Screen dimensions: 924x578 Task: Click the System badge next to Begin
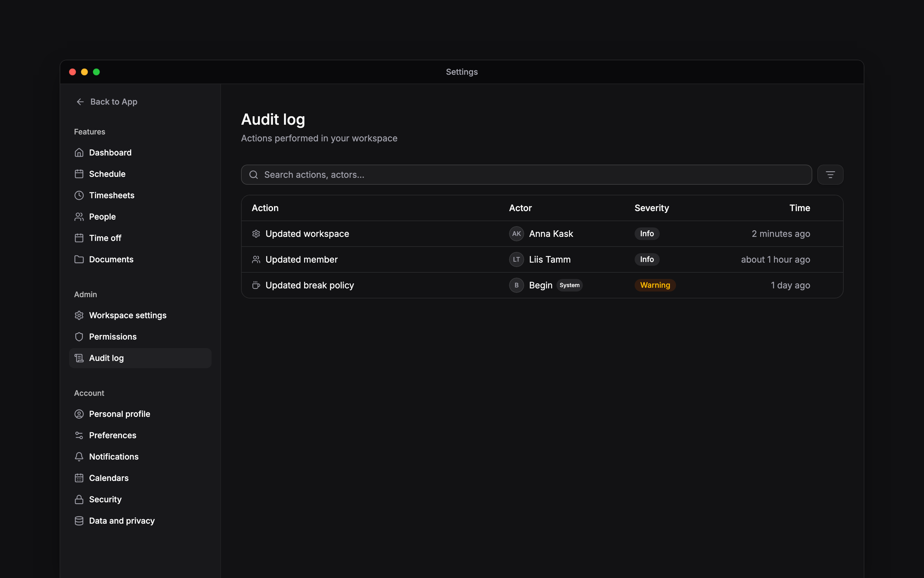tap(569, 285)
